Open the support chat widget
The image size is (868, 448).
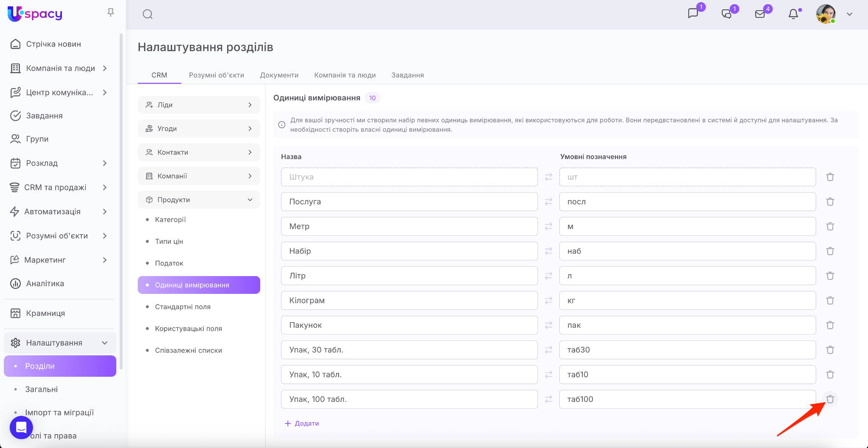(21, 428)
